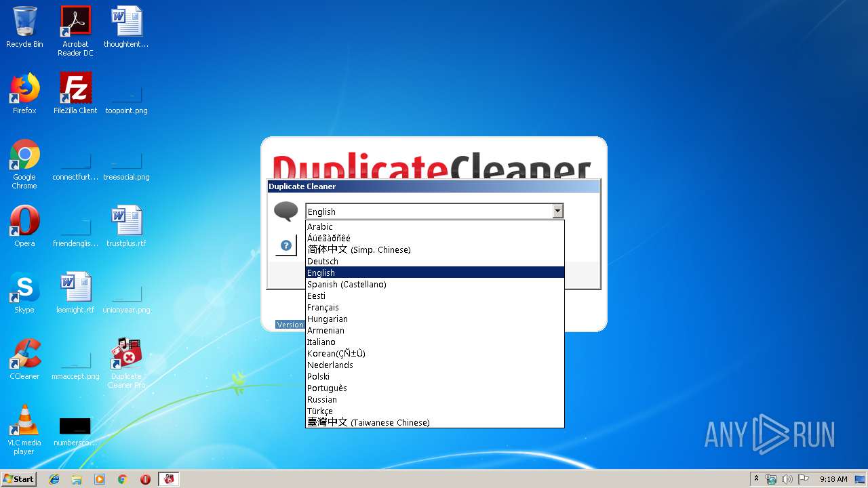Choose Taiwanese Chinese language option

pos(435,422)
